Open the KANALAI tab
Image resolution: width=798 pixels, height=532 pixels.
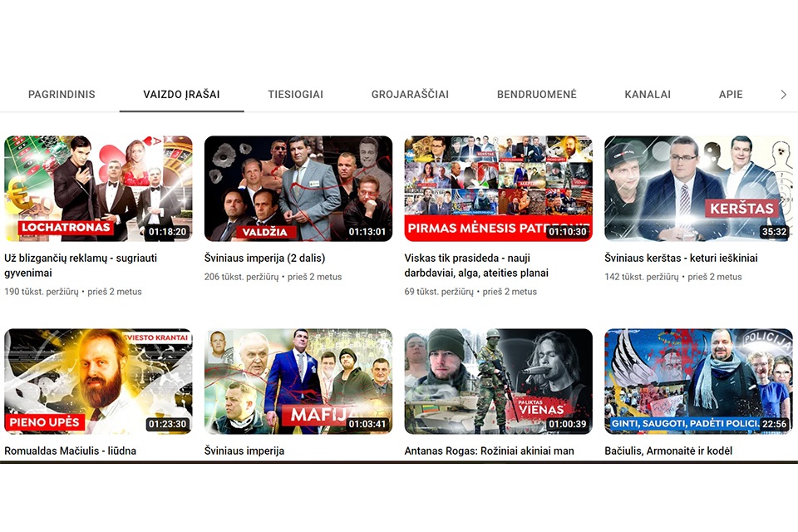click(648, 95)
